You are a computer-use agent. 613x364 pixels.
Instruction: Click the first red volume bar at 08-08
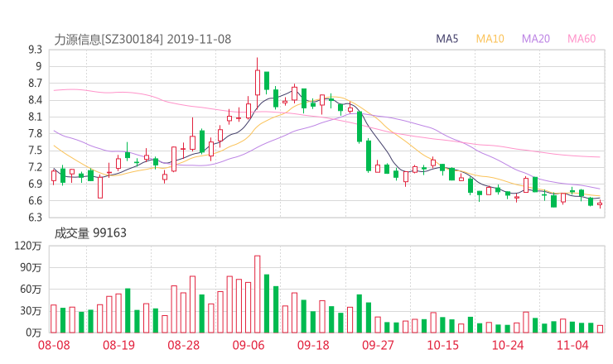tap(54, 318)
